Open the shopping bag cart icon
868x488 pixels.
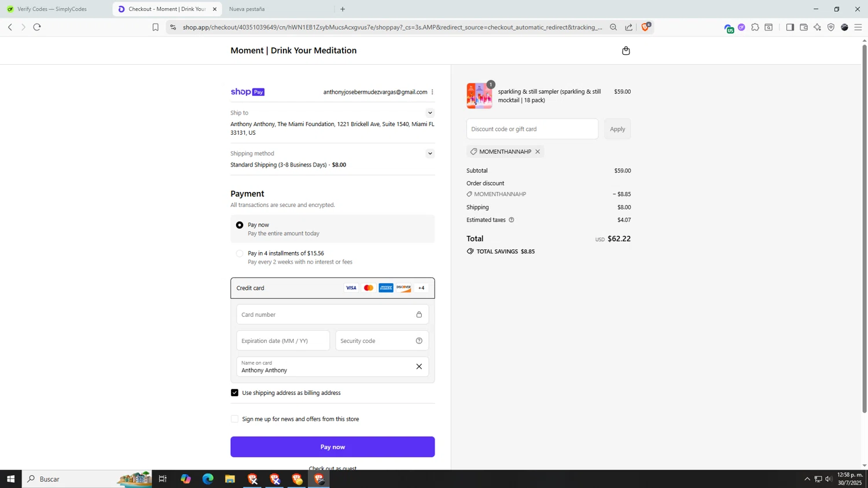pyautogui.click(x=626, y=51)
